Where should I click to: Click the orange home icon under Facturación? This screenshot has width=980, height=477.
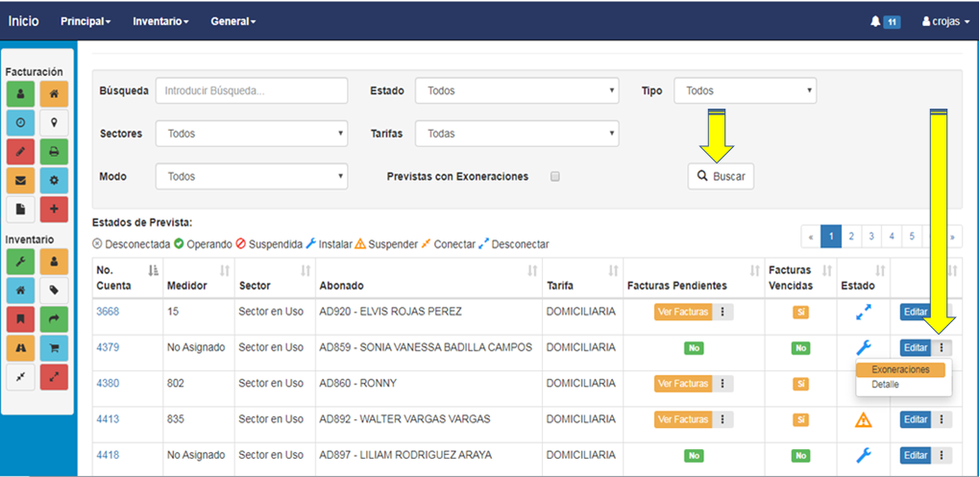coord(54,94)
